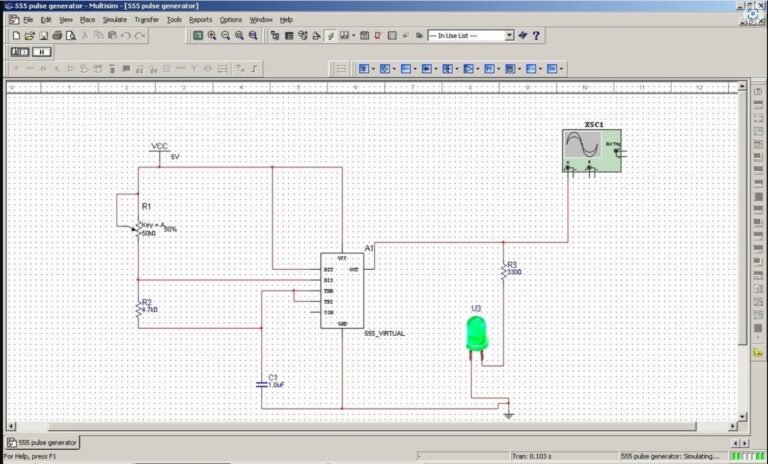
Task: Click the lightning bolt Run/Stop simulation icon
Action: click(x=331, y=36)
